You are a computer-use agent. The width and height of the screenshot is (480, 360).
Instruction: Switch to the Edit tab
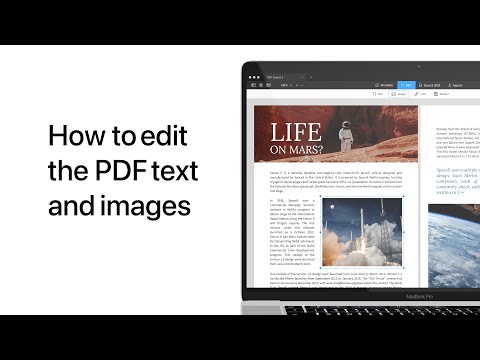coord(406,85)
